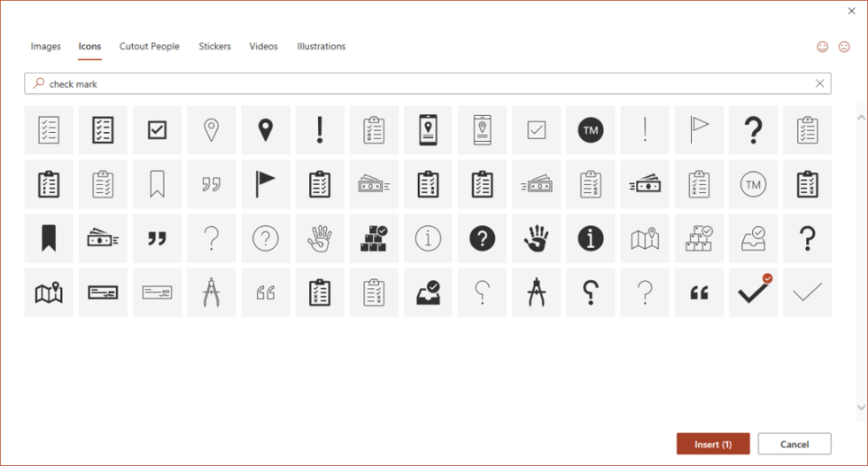This screenshot has width=868, height=466.
Task: Send feedback with the happy smiley face
Action: 822,46
